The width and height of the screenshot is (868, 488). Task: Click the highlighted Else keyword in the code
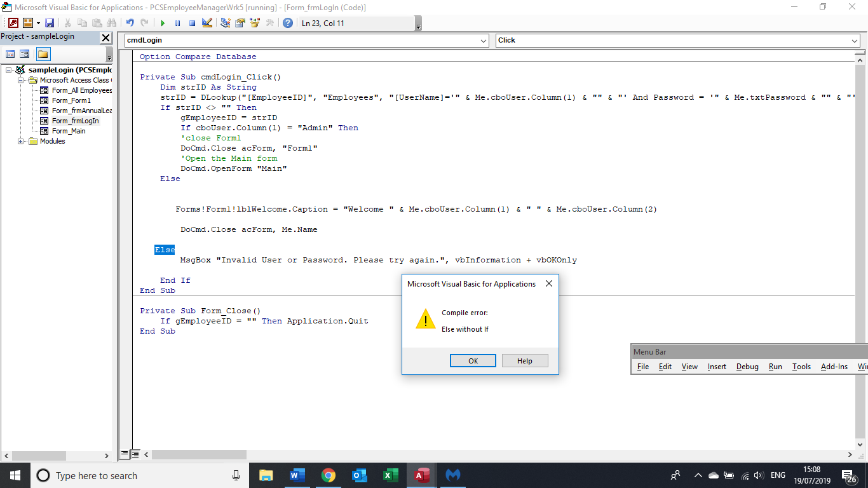coord(165,250)
